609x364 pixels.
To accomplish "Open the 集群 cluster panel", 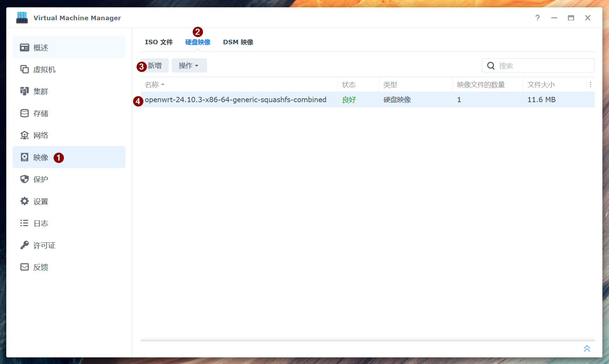I will coord(41,91).
